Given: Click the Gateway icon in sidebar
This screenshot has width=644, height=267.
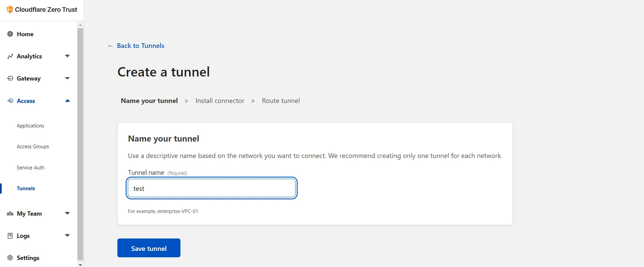Looking at the screenshot, I should pos(10,78).
